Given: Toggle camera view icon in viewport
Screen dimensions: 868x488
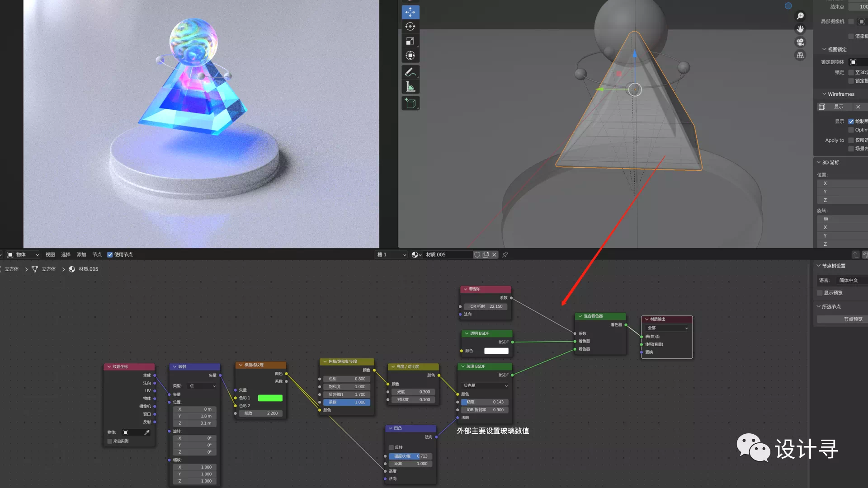Looking at the screenshot, I should [x=800, y=42].
